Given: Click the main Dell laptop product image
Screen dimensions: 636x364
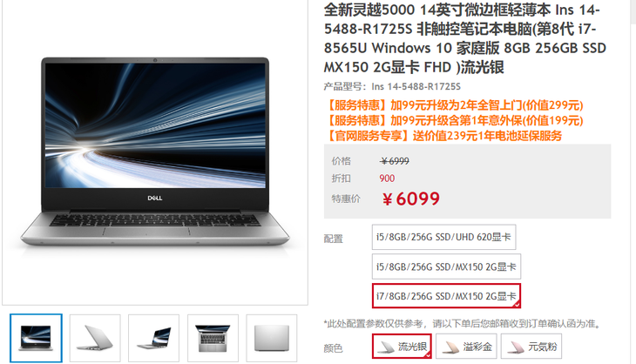Looking at the screenshot, I should tap(155, 152).
